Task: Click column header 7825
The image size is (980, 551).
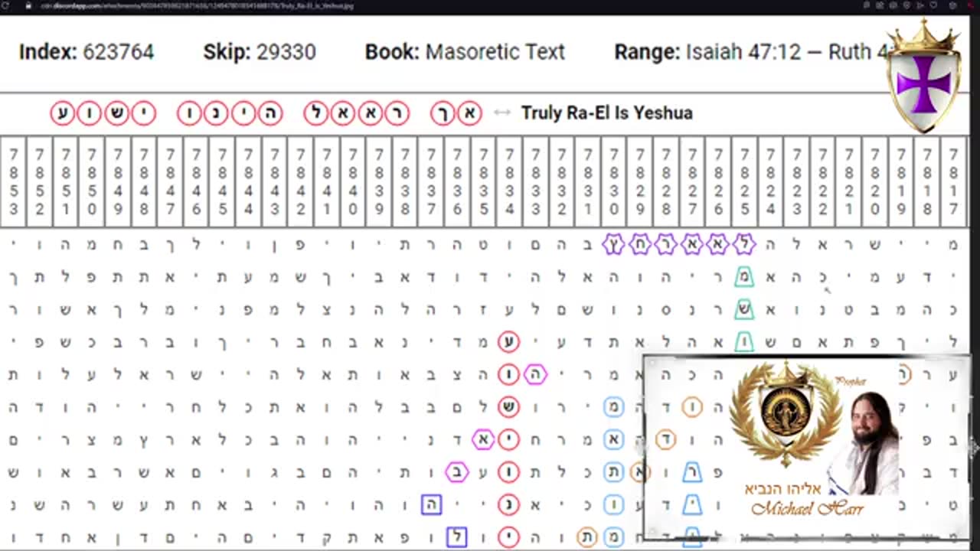Action: 744,182
